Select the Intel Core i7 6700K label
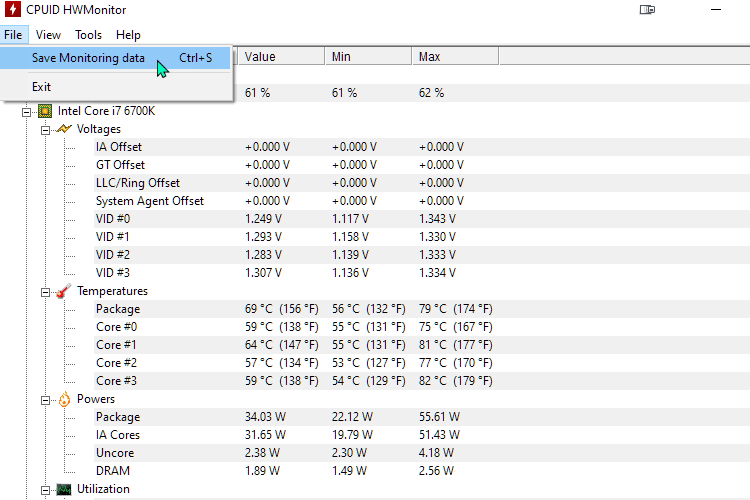This screenshot has height=500, width=750. tap(107, 111)
